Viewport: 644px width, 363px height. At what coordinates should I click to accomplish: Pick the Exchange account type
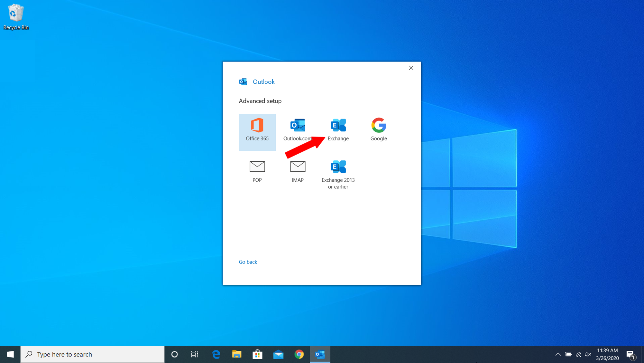338,129
